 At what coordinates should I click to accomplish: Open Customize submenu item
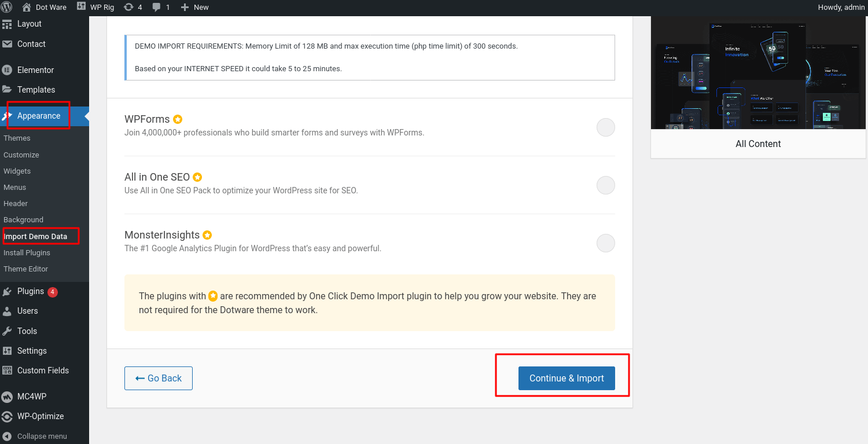pos(21,155)
